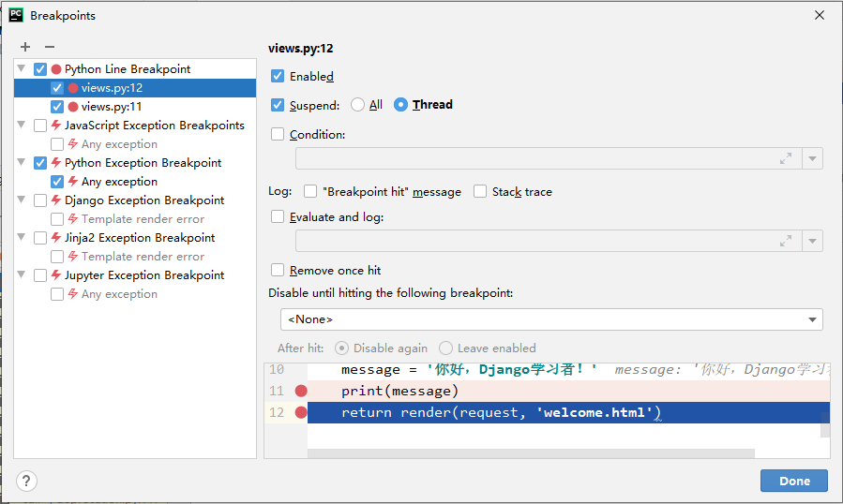The width and height of the screenshot is (843, 504).
Task: Click the minus icon to remove breakpoint
Action: tap(50, 47)
